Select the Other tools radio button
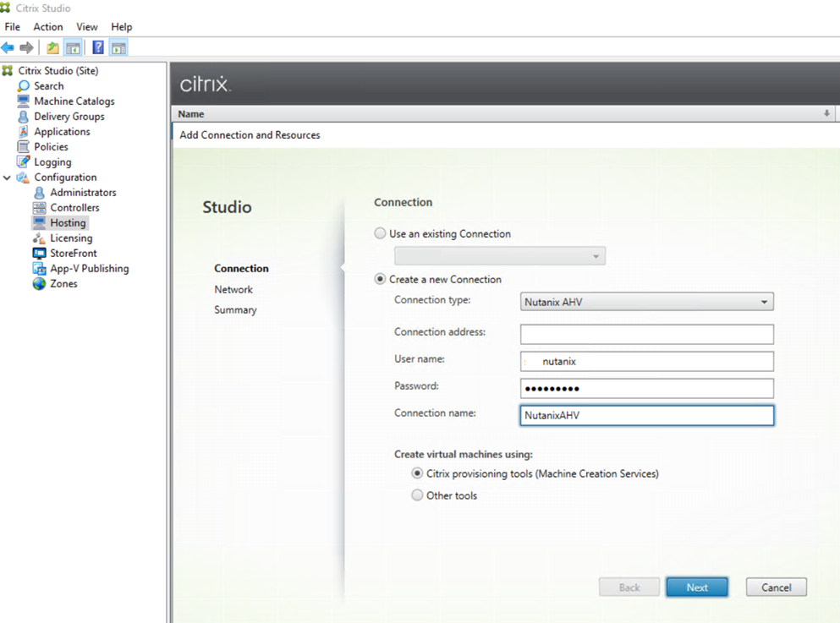The height and width of the screenshot is (623, 840). pyautogui.click(x=417, y=496)
